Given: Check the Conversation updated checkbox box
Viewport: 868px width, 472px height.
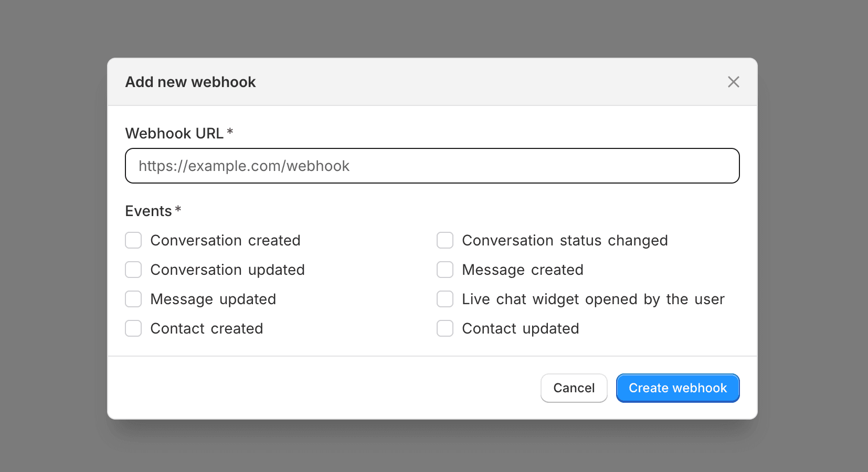Looking at the screenshot, I should 133,270.
